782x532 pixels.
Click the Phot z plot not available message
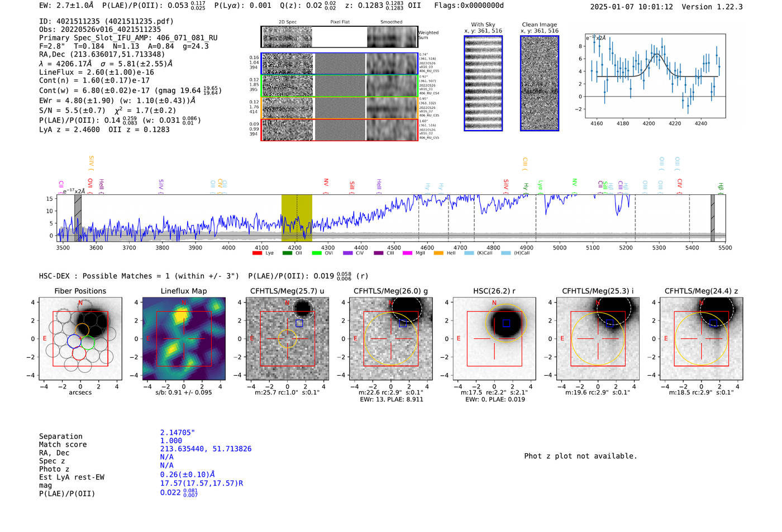pyautogui.click(x=580, y=456)
